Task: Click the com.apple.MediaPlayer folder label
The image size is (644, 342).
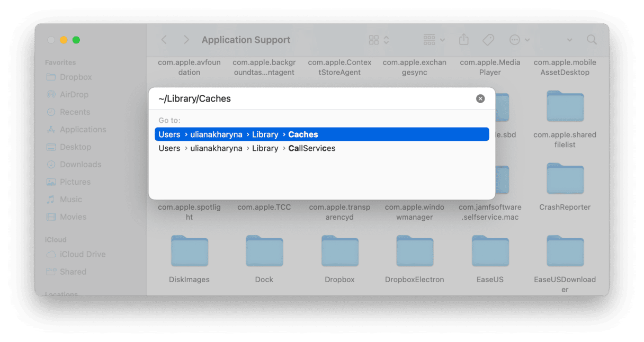Action: coord(490,67)
